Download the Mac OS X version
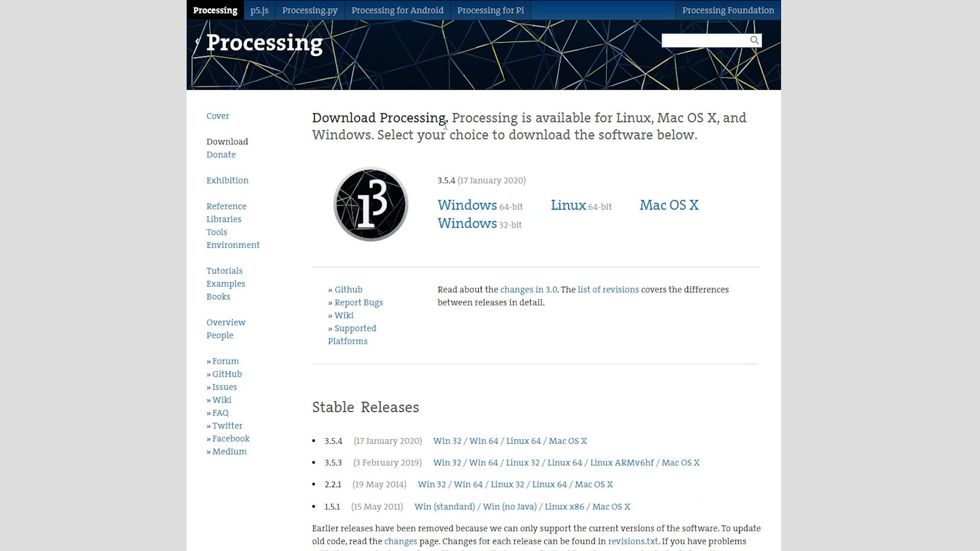This screenshot has width=980, height=551. pyautogui.click(x=669, y=205)
